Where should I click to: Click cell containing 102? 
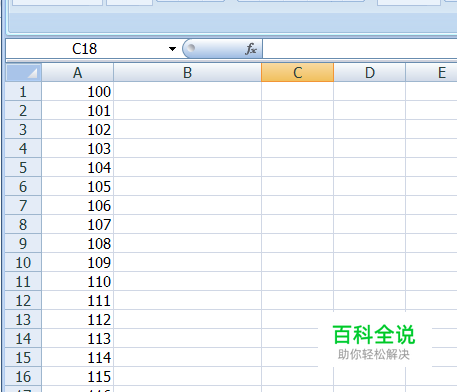click(x=77, y=129)
